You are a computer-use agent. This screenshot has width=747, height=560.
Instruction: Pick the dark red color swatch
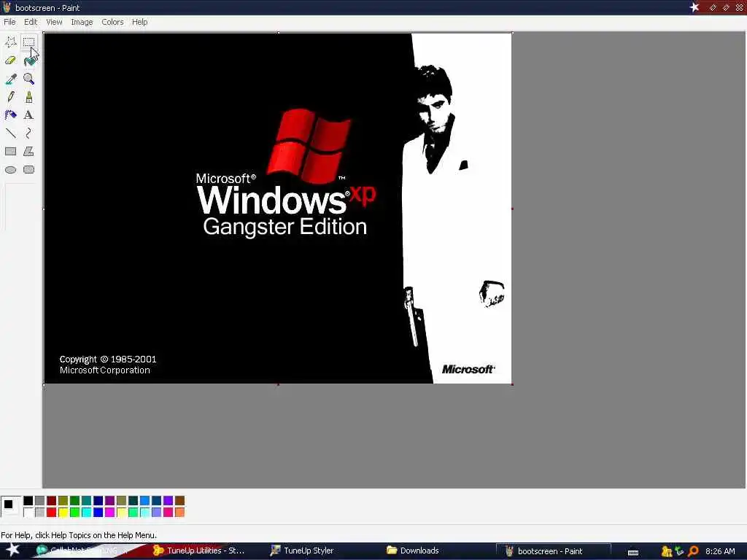click(52, 500)
